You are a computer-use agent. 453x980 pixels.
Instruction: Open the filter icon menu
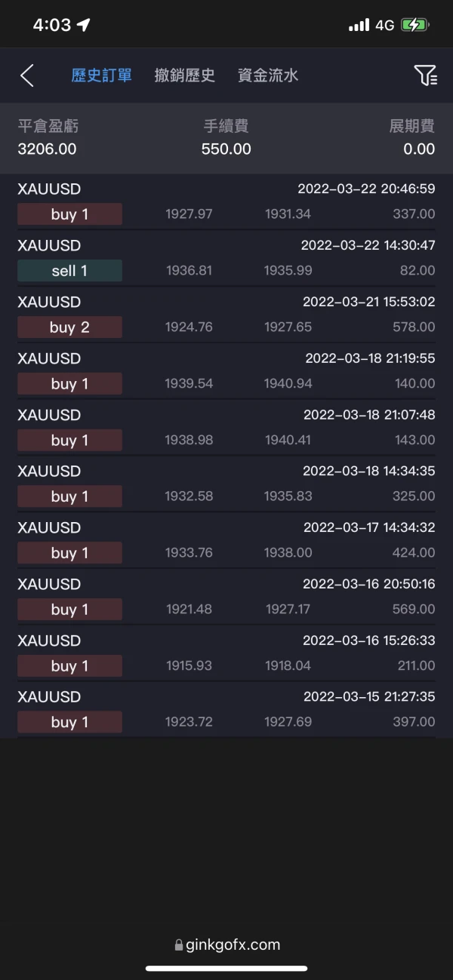425,75
